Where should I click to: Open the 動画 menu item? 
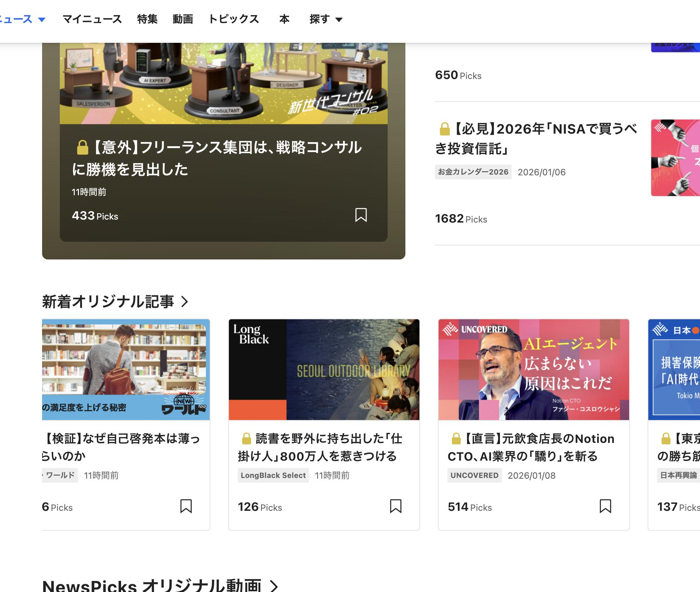(x=183, y=19)
